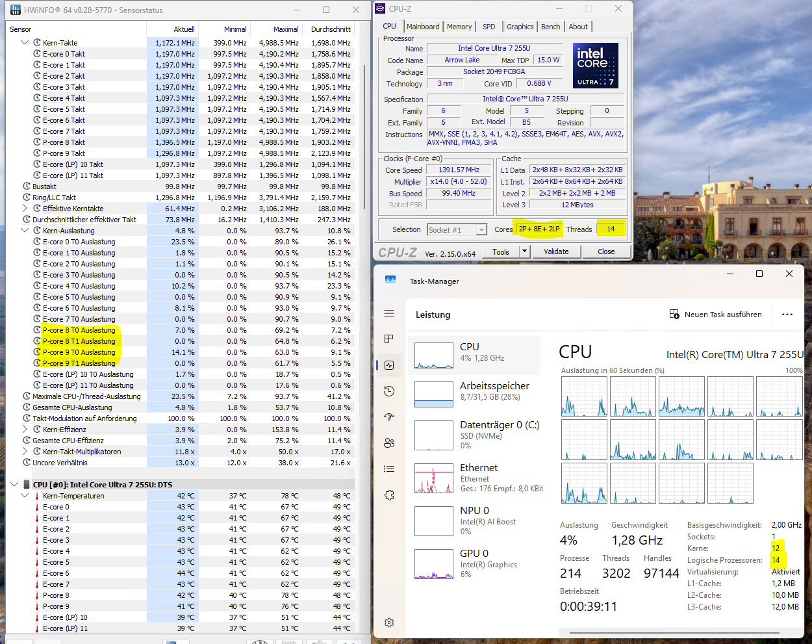
Task: Click clock icon beside Ring/LLC Takt
Action: coord(27,198)
